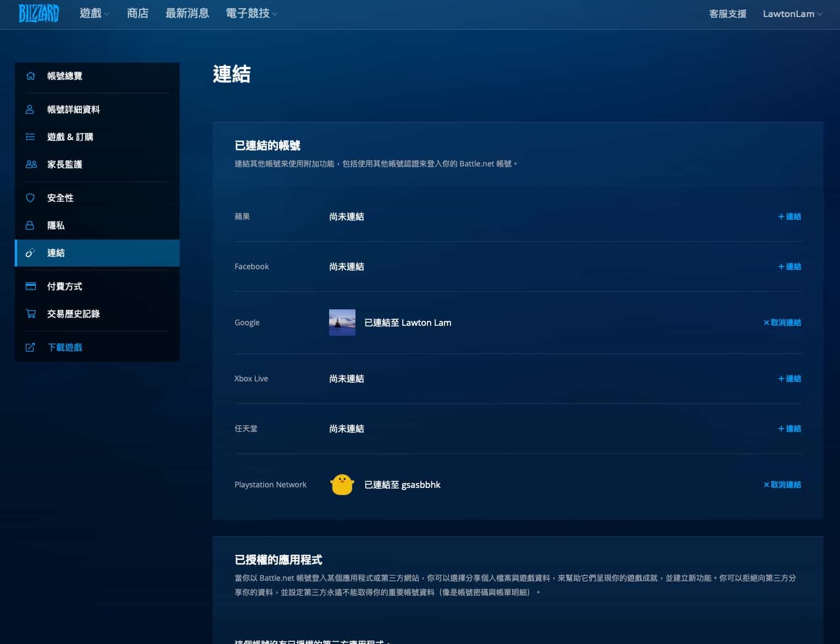The height and width of the screenshot is (644, 840).
Task: Link the Facebook account
Action: [x=789, y=267]
